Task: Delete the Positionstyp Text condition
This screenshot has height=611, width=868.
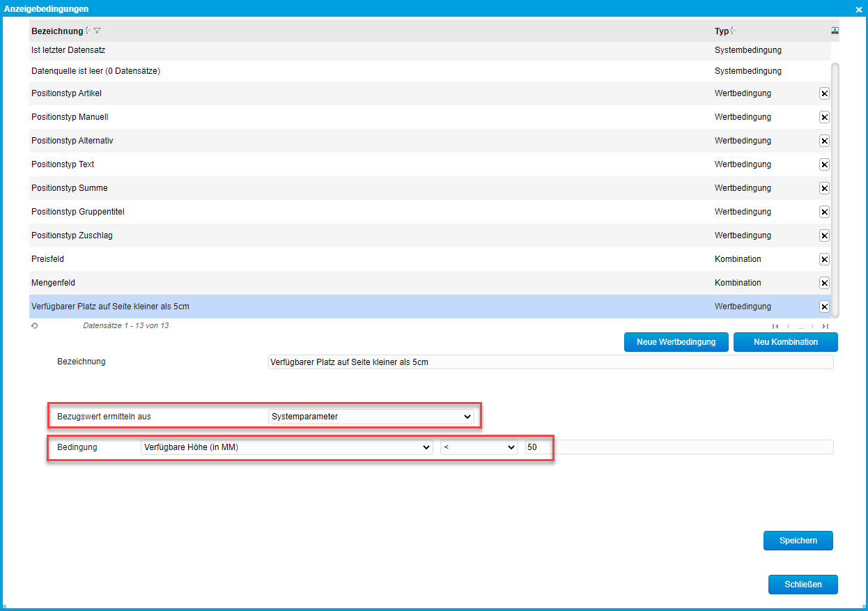Action: coord(824,165)
